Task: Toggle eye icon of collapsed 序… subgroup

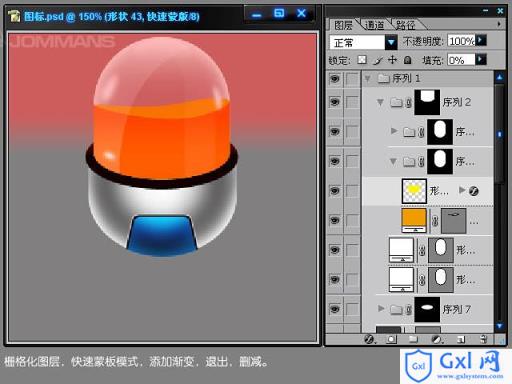Action: [x=334, y=132]
